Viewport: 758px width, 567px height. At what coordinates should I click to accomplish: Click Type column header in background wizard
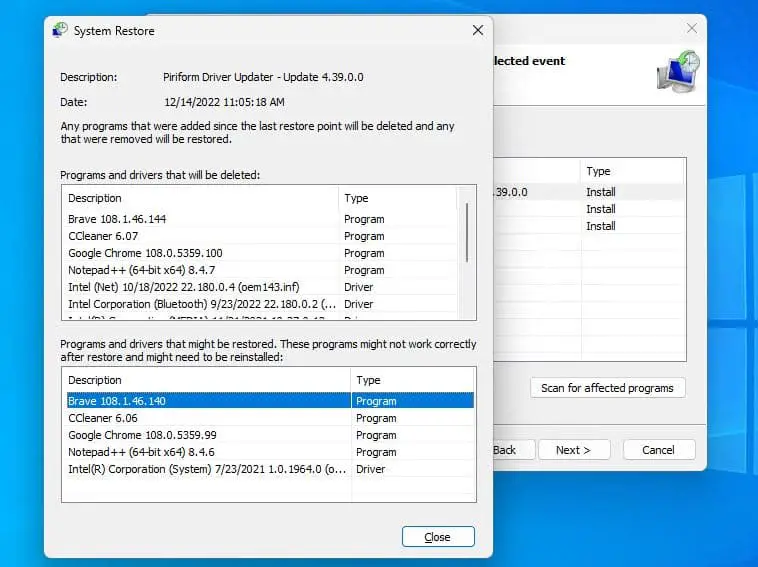[x=632, y=171]
